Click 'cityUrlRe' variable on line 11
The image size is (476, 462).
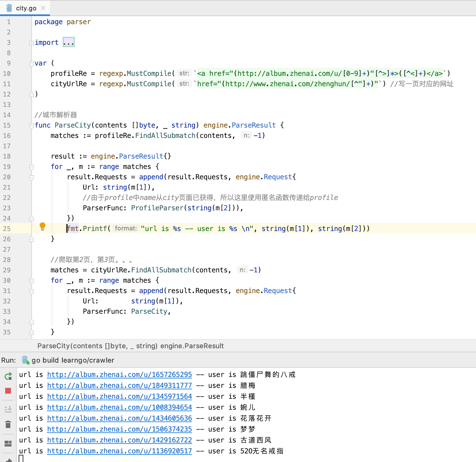tap(69, 84)
